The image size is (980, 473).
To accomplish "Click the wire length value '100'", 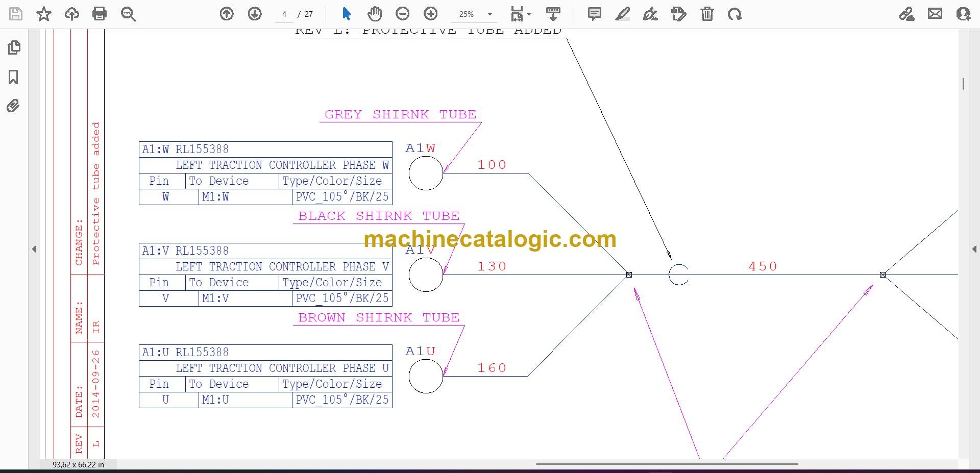I will 492,165.
